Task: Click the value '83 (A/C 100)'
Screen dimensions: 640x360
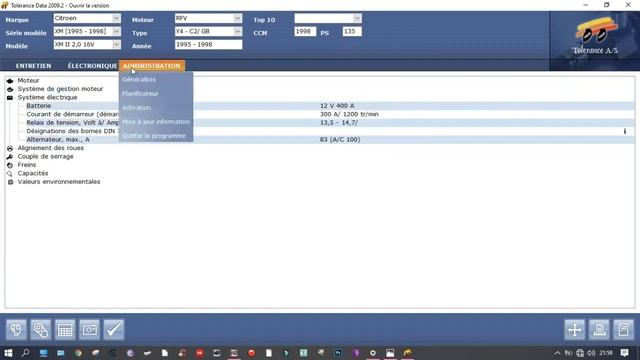Action: point(340,140)
